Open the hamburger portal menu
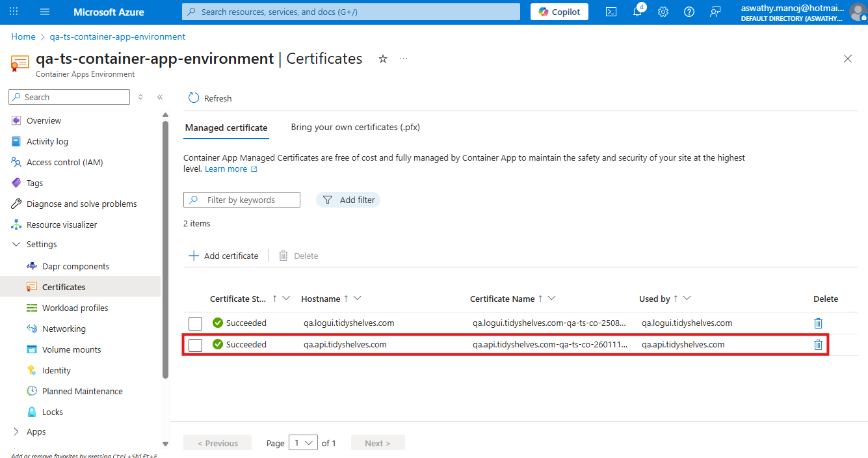Screen dimensions: 868x458 coord(45,12)
